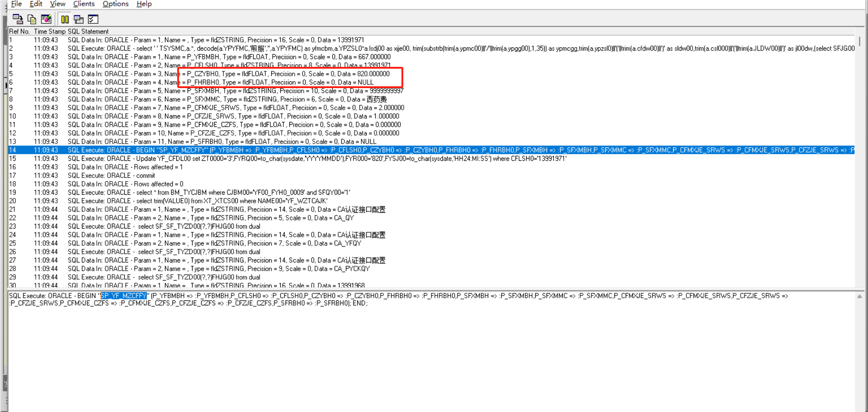Click the Ref No. column header
The height and width of the screenshot is (412, 868).
coord(19,32)
